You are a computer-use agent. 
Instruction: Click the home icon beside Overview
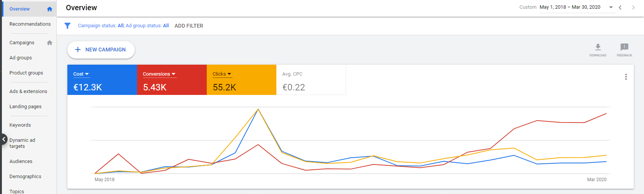50,9
